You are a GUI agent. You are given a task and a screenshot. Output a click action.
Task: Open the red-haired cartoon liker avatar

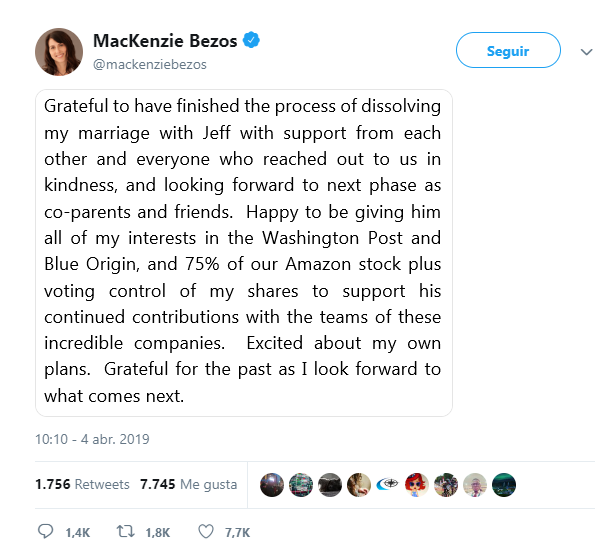pyautogui.click(x=417, y=485)
